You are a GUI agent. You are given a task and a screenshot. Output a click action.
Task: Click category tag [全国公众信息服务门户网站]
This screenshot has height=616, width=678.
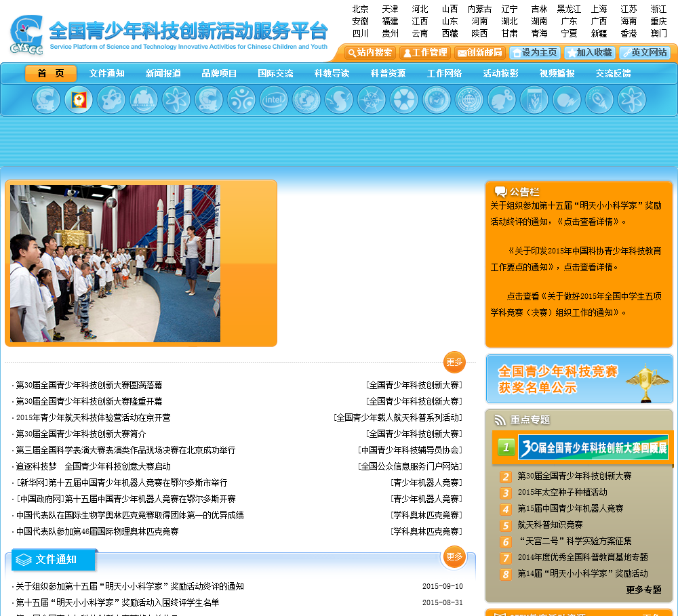point(410,466)
